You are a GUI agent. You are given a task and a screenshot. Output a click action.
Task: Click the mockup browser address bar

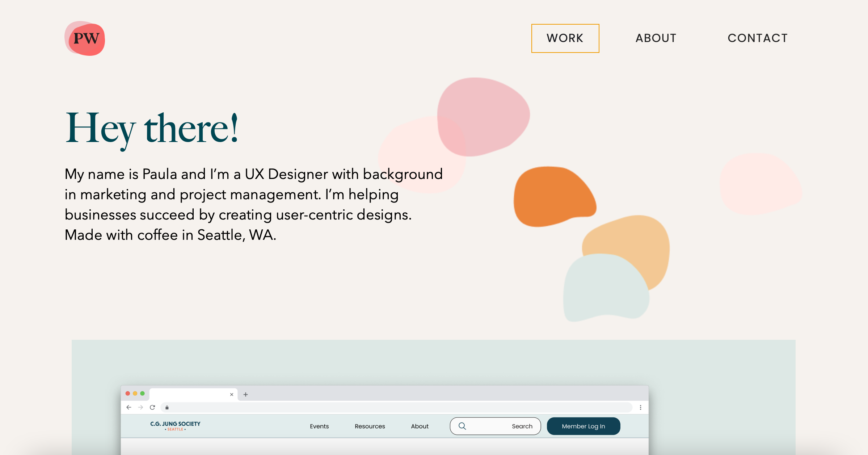[396, 408]
